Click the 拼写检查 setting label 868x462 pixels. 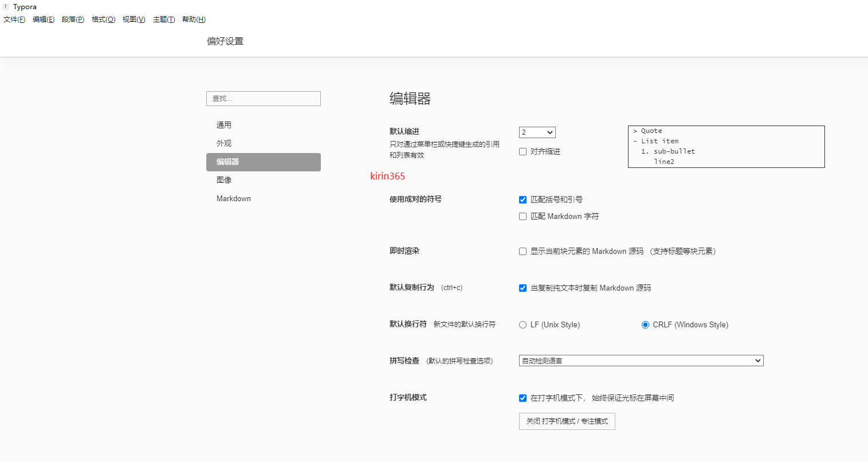(404, 361)
